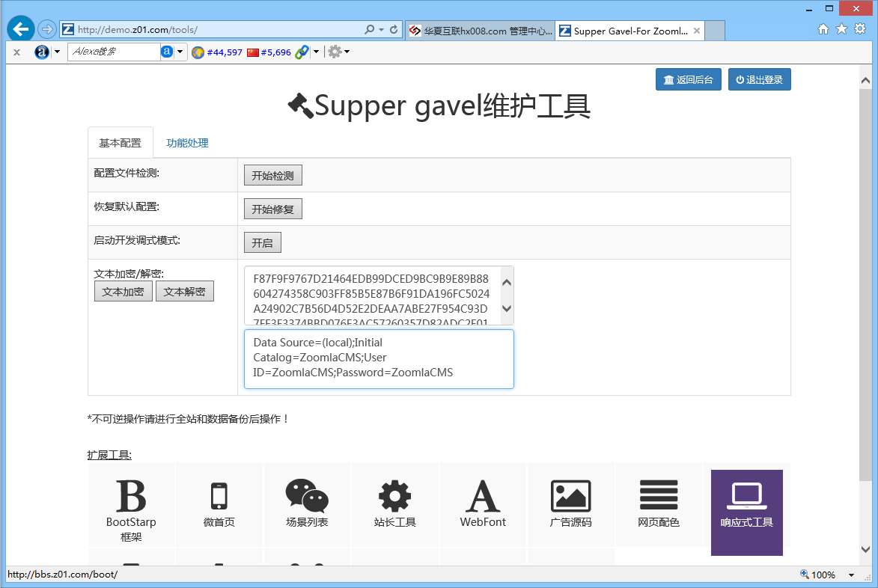878x588 pixels.
Task: Click the 恢复默认配置 label
Action: coord(126,207)
